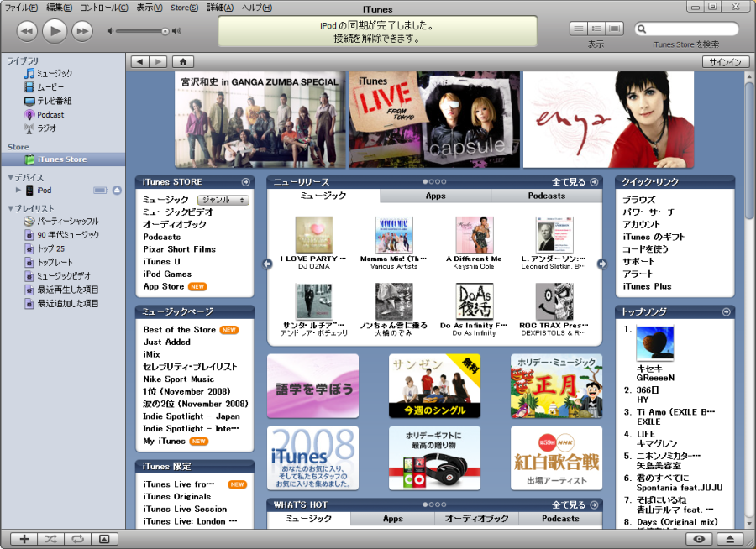Image resolution: width=756 pixels, height=549 pixels.
Task: Open the 紅白歌合戦 banner
Action: coord(556,457)
